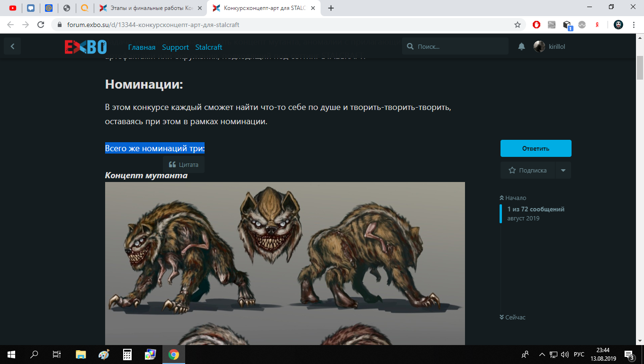The image size is (644, 364).
Task: Click the 'Номинации:' heading
Action: [x=144, y=84]
